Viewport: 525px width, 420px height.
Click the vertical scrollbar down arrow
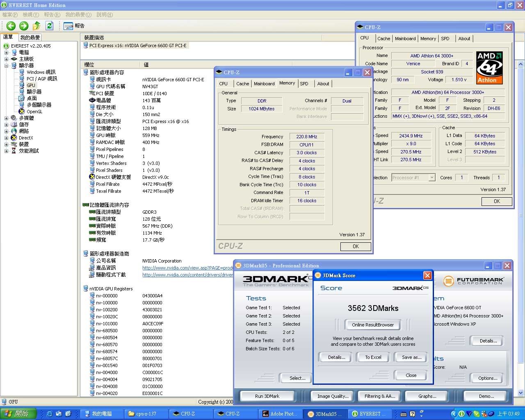[520, 393]
